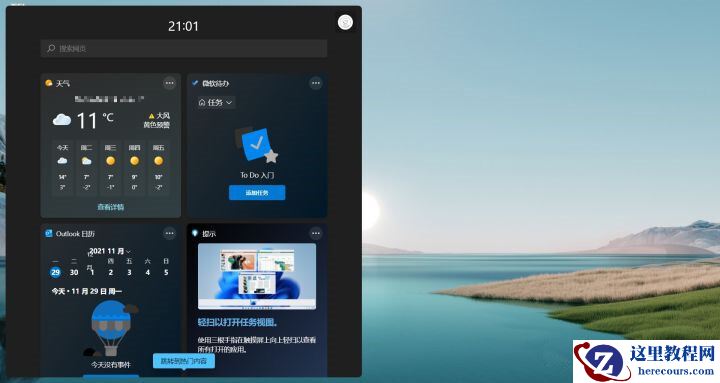Viewport: 720px width, 383px height.
Task: Click the Outlook Calendar title icon
Action: 49,233
